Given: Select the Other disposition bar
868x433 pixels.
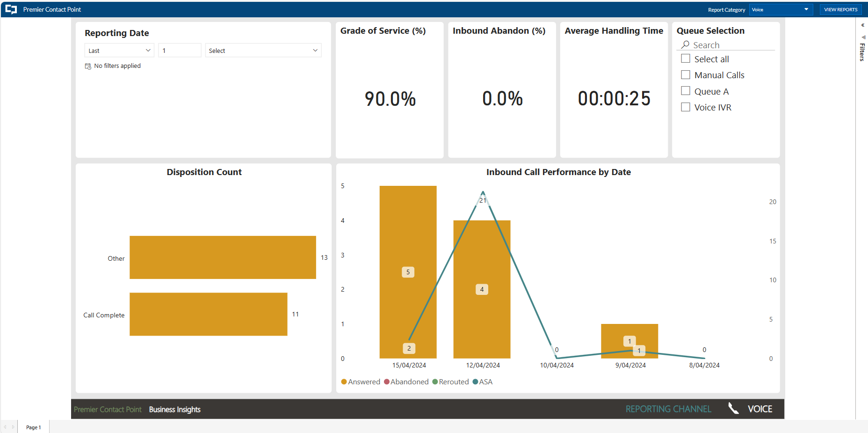Looking at the screenshot, I should 223,257.
